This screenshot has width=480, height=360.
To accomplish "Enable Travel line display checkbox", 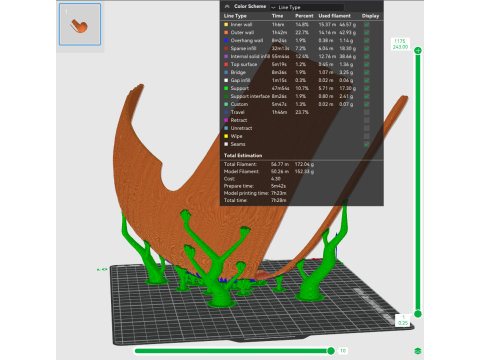I will point(367,112).
